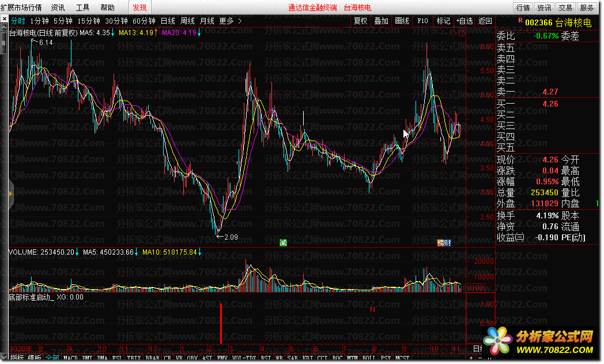Image resolution: width=604 pixels, height=364 pixels.
Task: Switch indicator to DMA
Action: 102,358
